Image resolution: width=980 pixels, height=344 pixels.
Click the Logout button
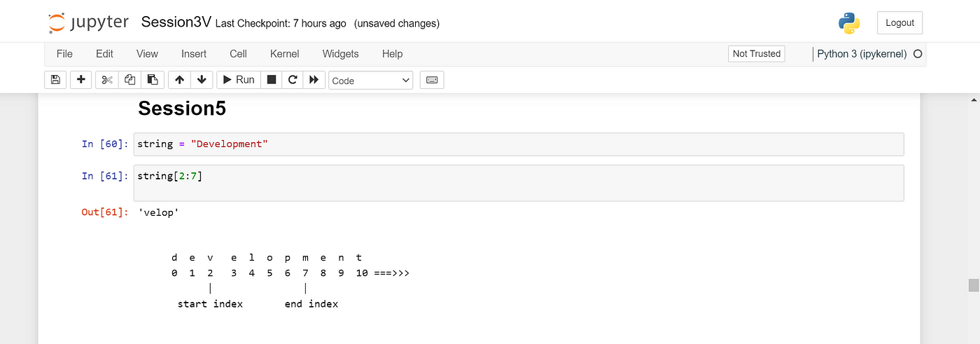pos(899,22)
